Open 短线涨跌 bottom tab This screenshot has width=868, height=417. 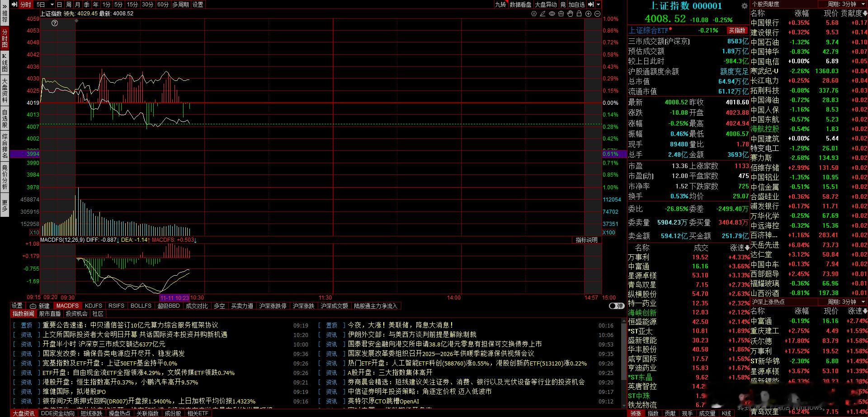[x=91, y=413]
